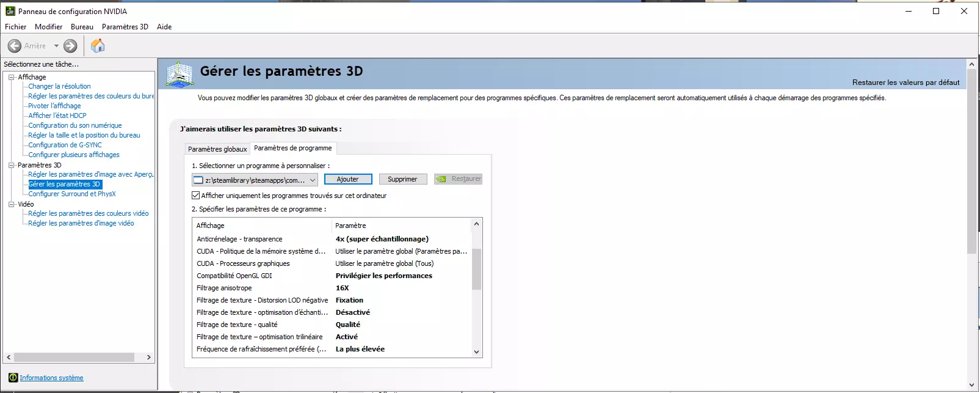Click the 3D settings header icon
Image resolution: width=980 pixels, height=393 pixels.
click(180, 75)
